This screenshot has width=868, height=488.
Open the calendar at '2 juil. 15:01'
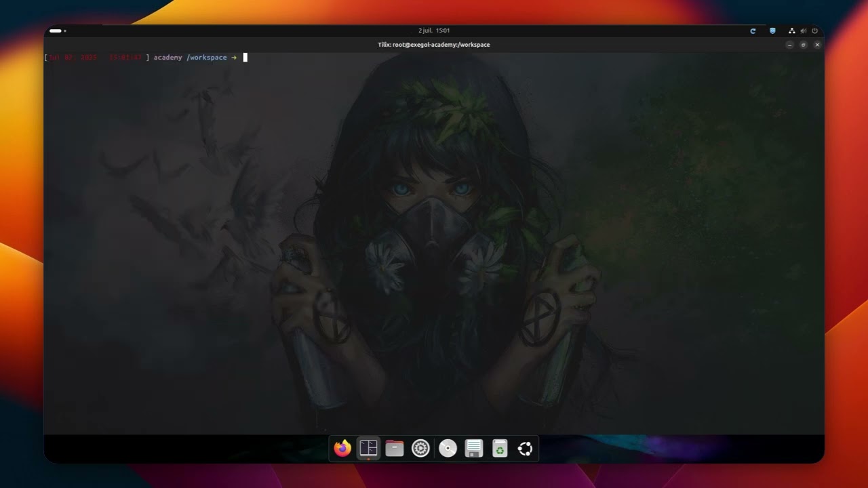[x=434, y=30]
